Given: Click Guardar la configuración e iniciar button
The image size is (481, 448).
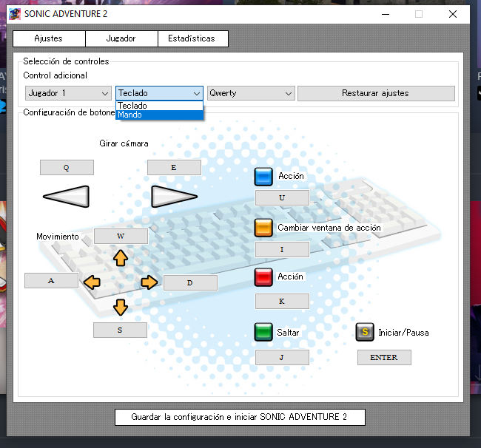Looking at the screenshot, I should tap(240, 417).
